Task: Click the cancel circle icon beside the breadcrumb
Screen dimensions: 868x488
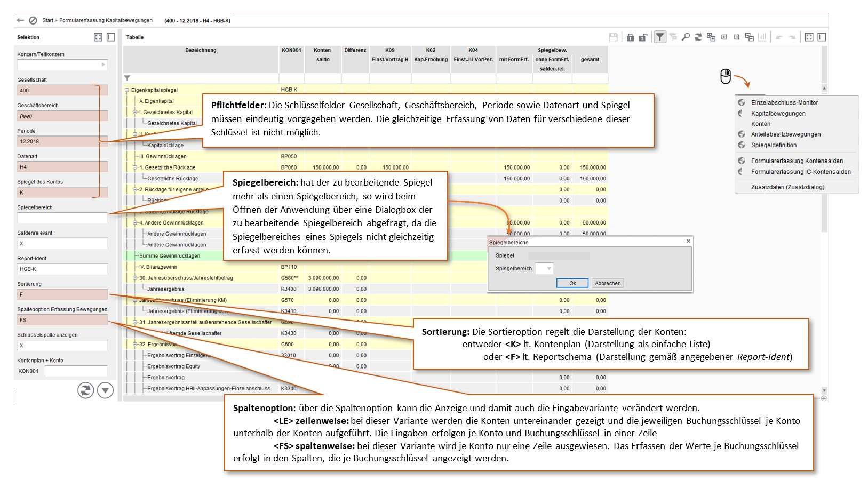Action: click(x=33, y=20)
